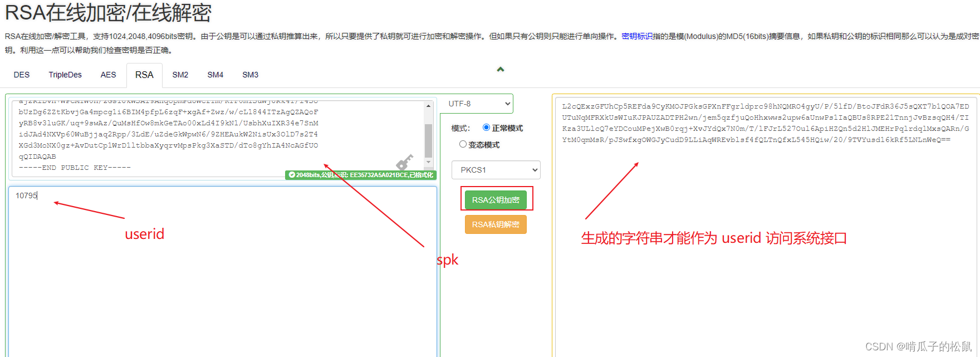Click the green key validity badge

tap(361, 175)
